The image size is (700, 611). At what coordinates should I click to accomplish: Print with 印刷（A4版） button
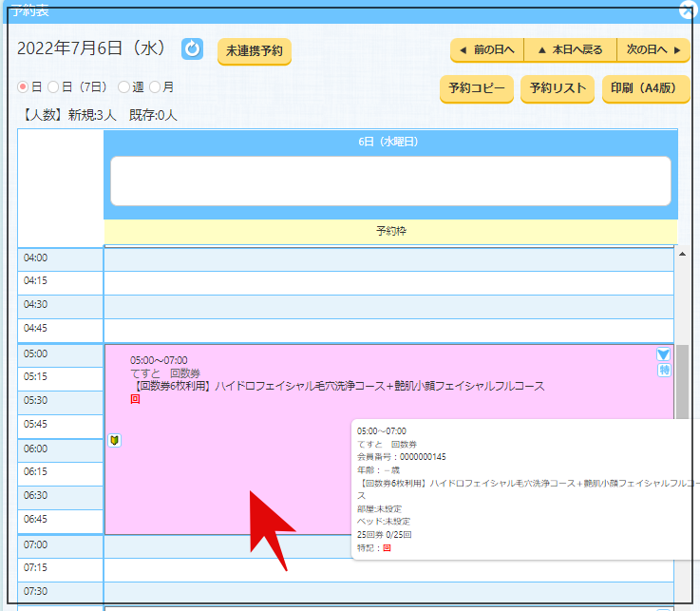[645, 88]
